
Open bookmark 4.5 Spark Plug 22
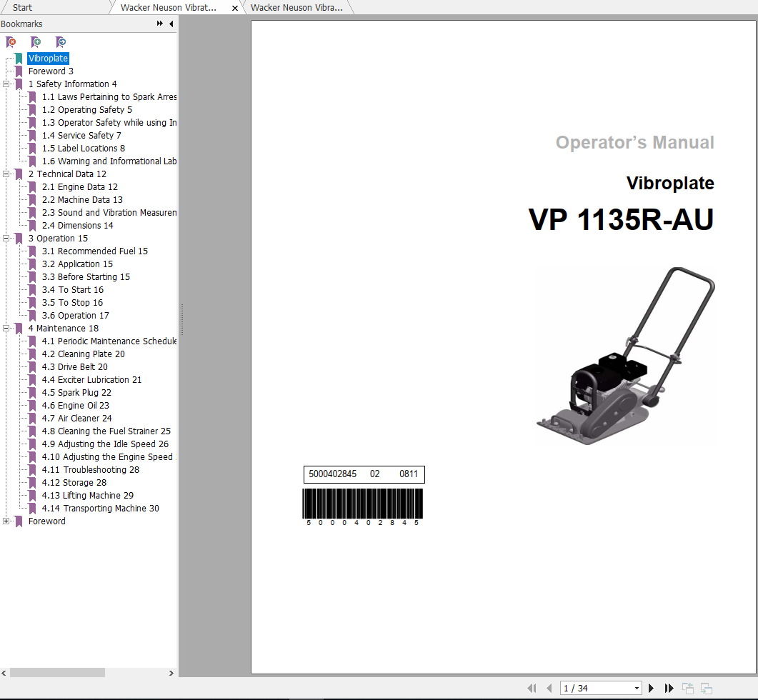click(76, 393)
